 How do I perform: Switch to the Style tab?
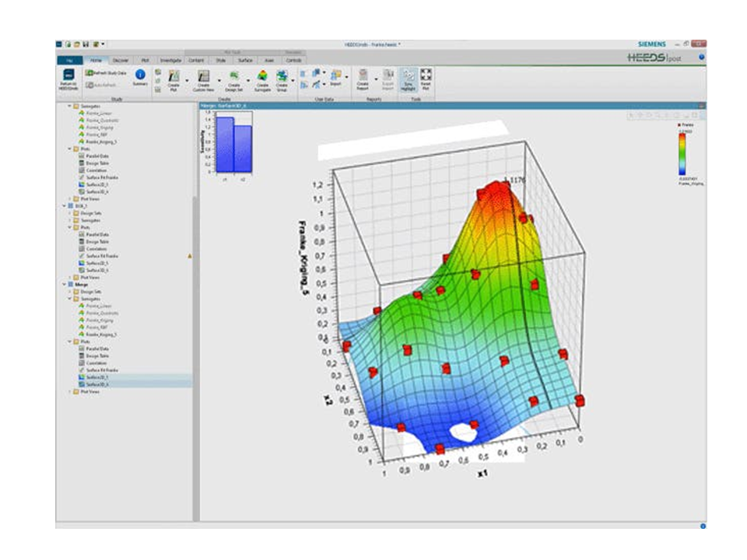(221, 61)
